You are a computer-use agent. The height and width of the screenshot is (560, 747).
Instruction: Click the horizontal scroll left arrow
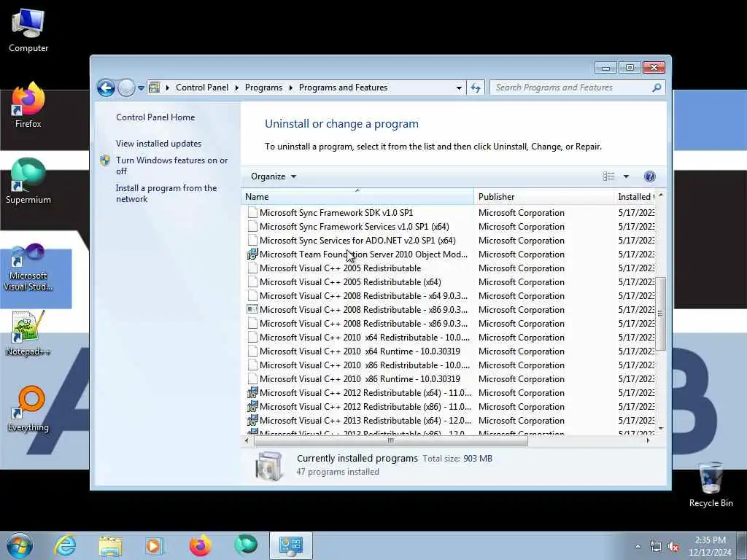(247, 441)
